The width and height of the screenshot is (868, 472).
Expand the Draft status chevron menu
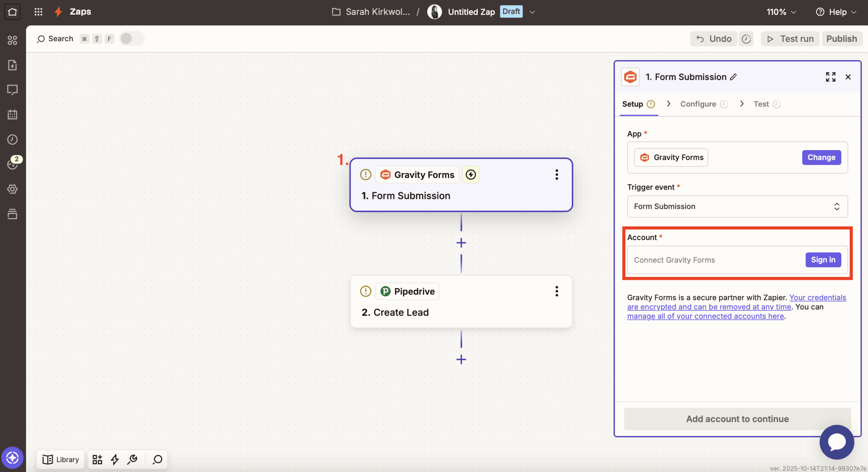pos(532,12)
